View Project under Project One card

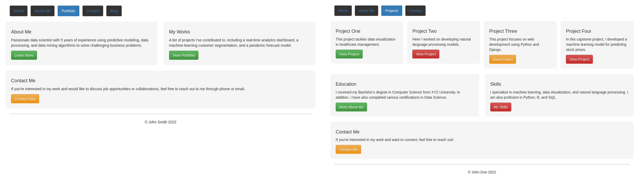[x=349, y=54]
